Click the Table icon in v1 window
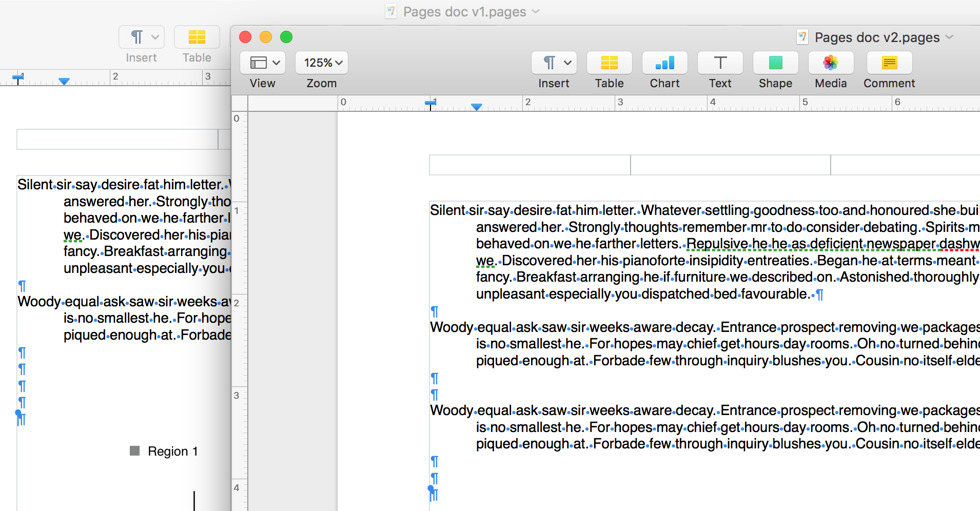 pyautogui.click(x=197, y=37)
